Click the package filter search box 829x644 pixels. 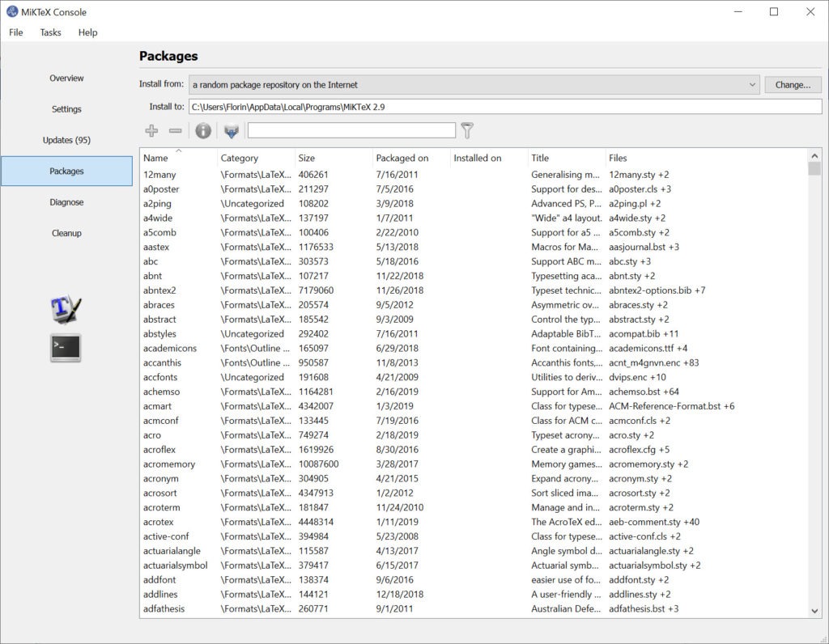(351, 130)
